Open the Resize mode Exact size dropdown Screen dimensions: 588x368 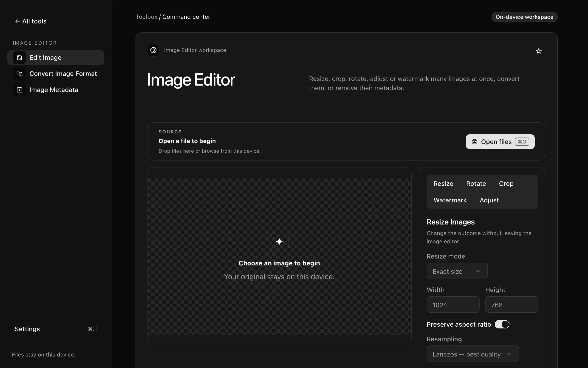(x=457, y=271)
